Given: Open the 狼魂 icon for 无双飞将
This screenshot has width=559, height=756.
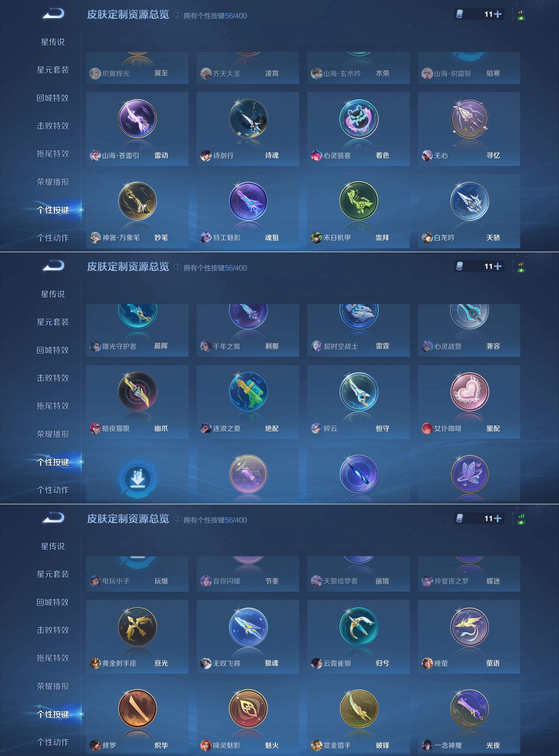Looking at the screenshot, I should (248, 626).
